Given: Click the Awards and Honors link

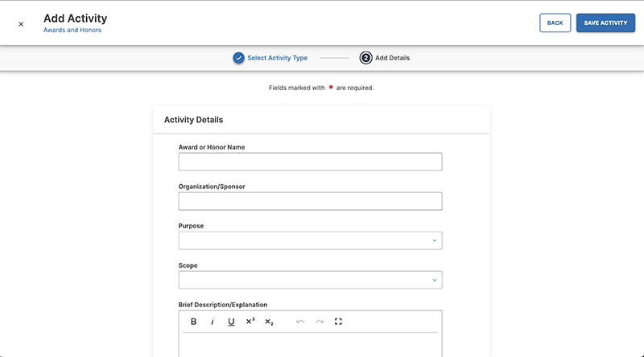Looking at the screenshot, I should [x=72, y=31].
